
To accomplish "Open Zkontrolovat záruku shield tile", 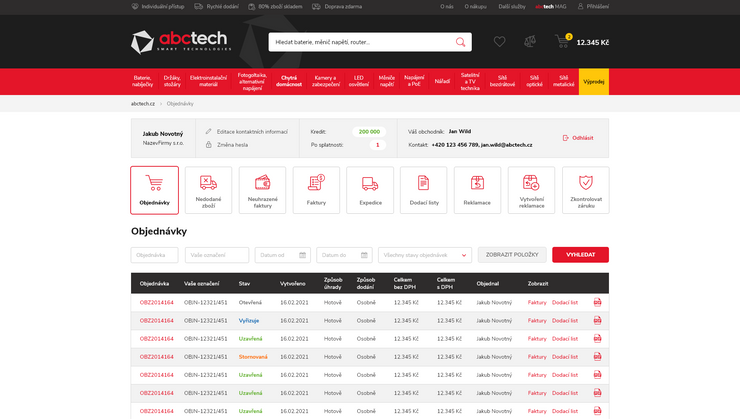I will click(x=585, y=190).
